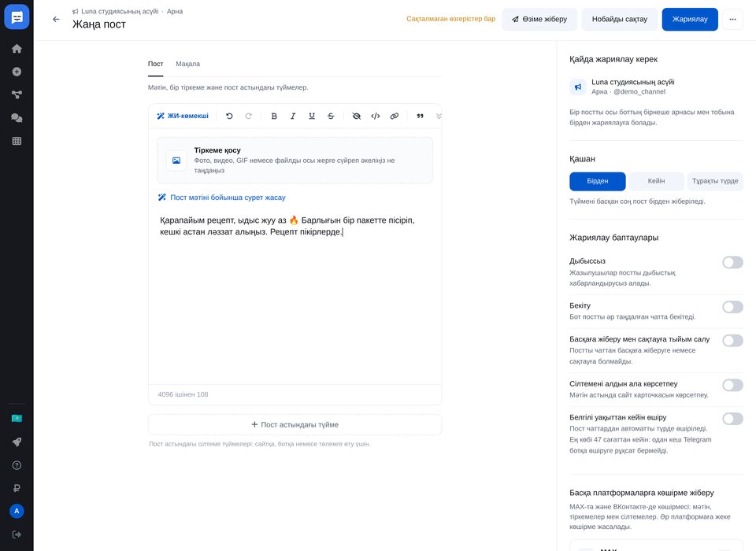Apply strikethrough formatting icon
Screen dimensions: 756x551
coord(331,116)
